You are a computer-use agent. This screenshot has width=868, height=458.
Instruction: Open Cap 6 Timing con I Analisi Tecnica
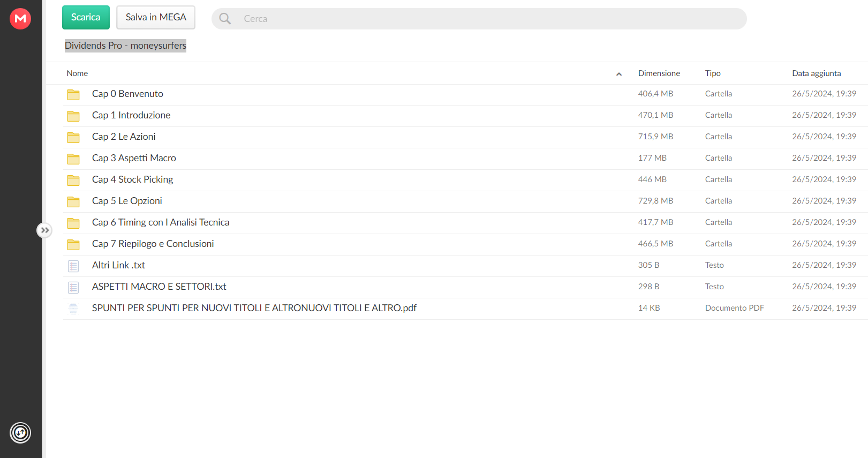tap(161, 222)
